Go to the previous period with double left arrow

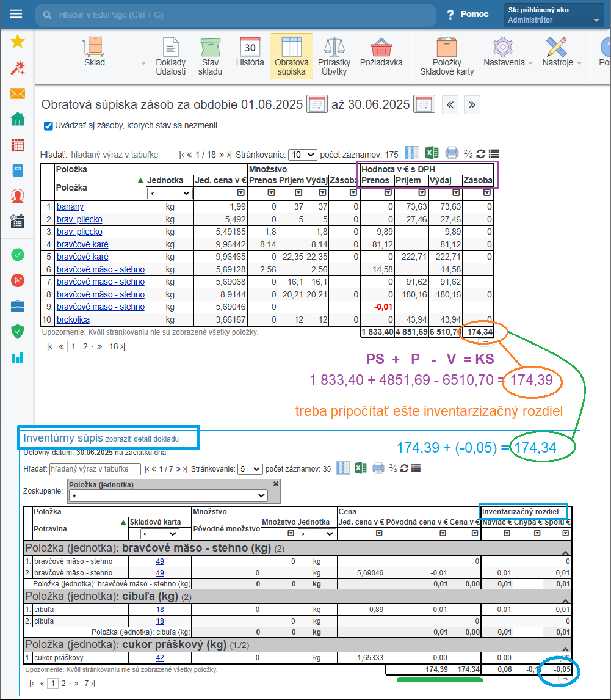(x=450, y=105)
